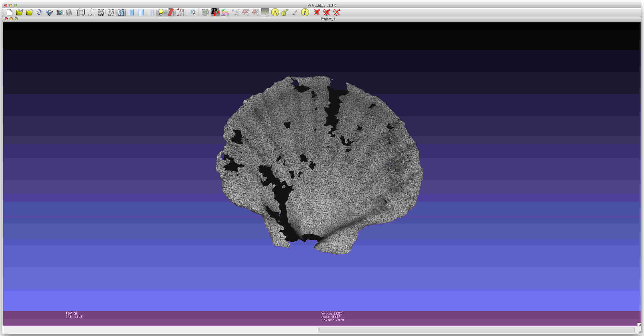Open the Layers dialog icon
The height and width of the screenshot is (336, 644).
point(69,12)
